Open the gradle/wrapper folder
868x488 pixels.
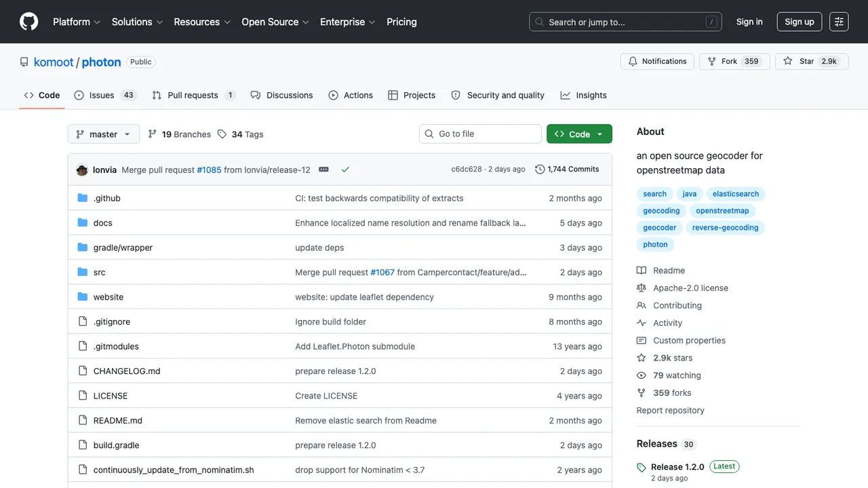(123, 248)
